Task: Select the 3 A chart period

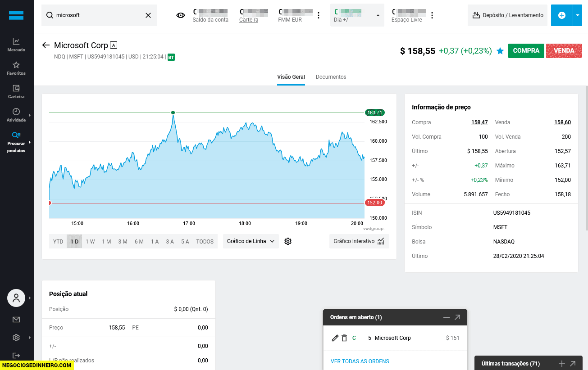Action: 170,241
